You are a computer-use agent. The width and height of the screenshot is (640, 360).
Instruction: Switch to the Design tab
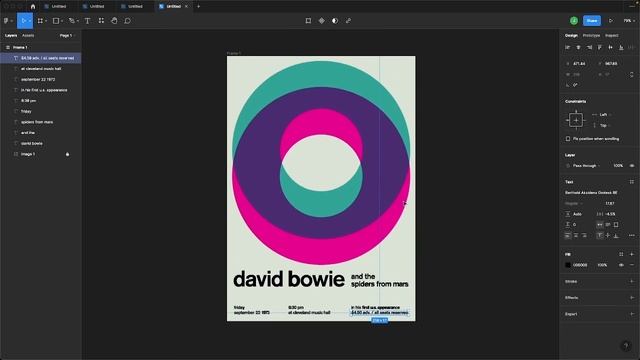pos(571,36)
